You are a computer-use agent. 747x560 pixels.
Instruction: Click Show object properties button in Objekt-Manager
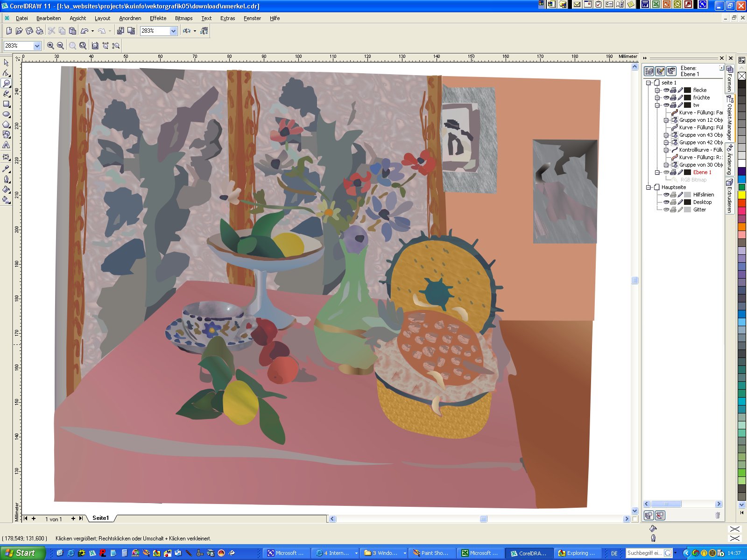(649, 71)
